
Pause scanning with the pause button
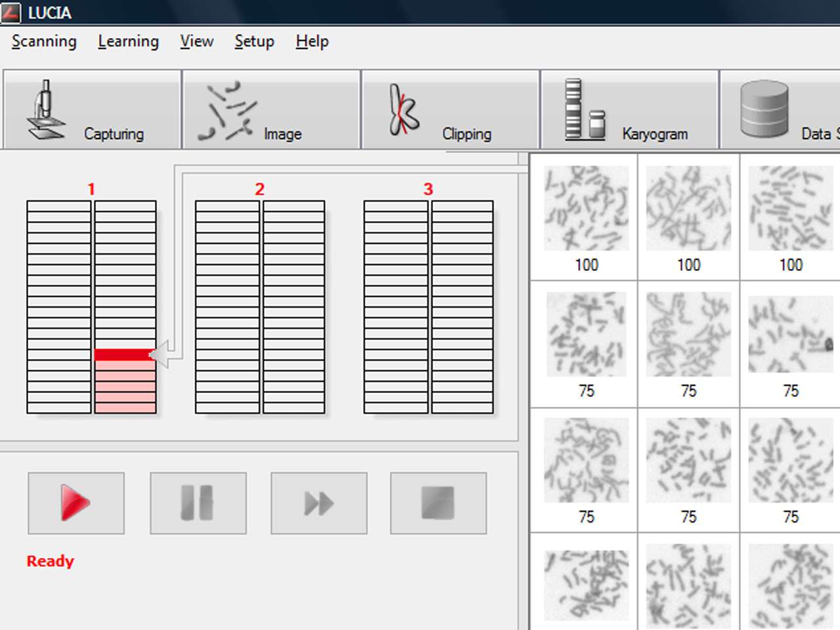point(198,503)
